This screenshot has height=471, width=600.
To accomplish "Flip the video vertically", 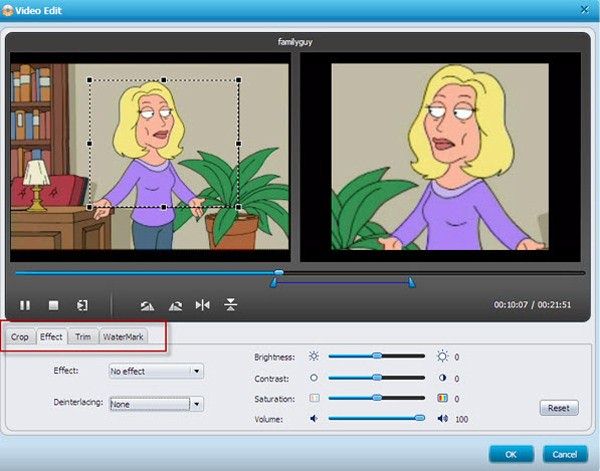I will coord(230,305).
